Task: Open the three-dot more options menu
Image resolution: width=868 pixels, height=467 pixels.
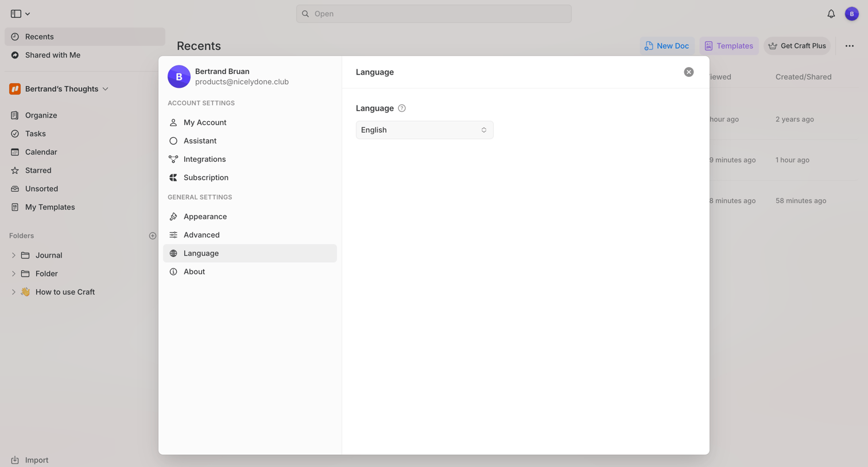Action: (850, 46)
